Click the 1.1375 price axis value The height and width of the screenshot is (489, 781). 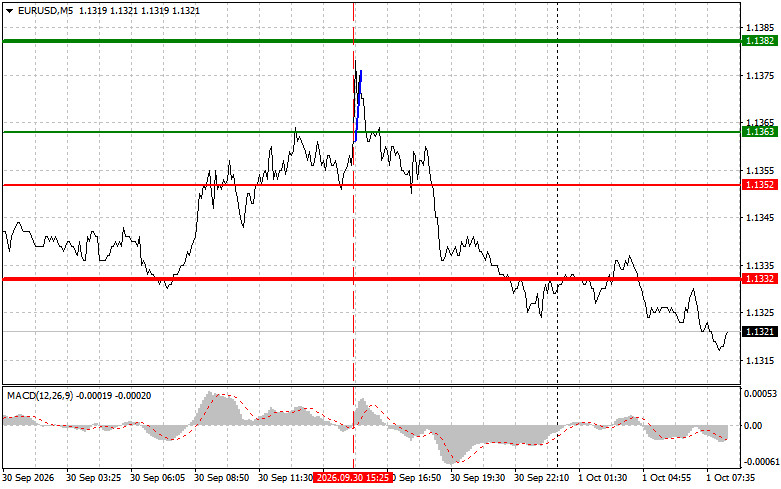point(760,76)
